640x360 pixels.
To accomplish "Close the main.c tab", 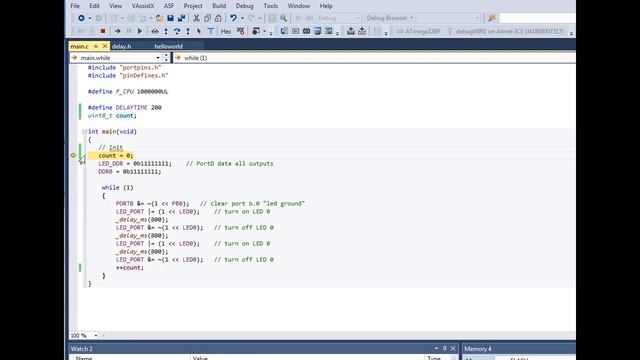I will point(105,46).
